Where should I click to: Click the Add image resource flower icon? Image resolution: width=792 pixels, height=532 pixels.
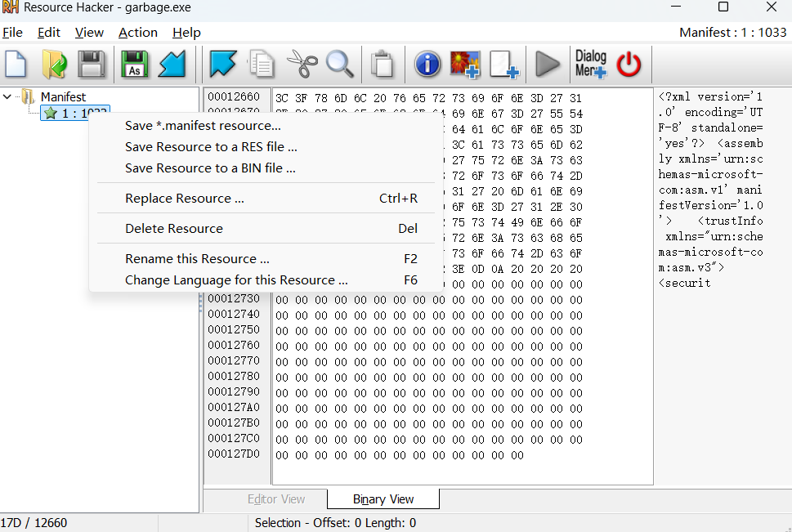(465, 65)
